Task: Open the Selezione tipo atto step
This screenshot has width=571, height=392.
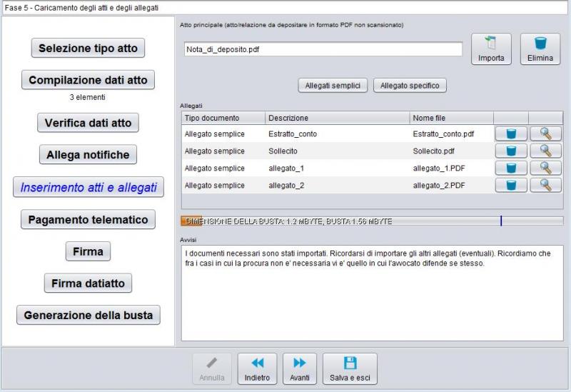Action: (88, 48)
